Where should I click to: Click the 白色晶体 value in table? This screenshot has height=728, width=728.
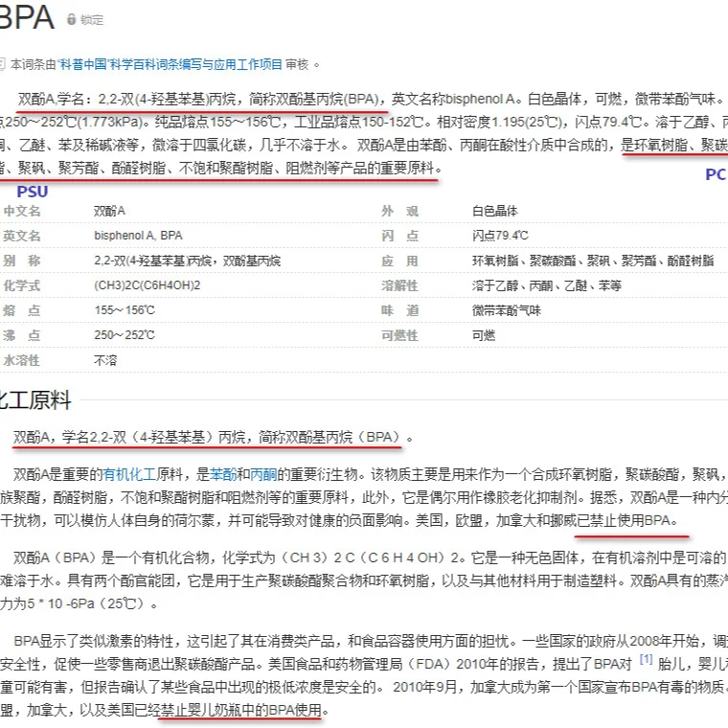click(x=495, y=212)
